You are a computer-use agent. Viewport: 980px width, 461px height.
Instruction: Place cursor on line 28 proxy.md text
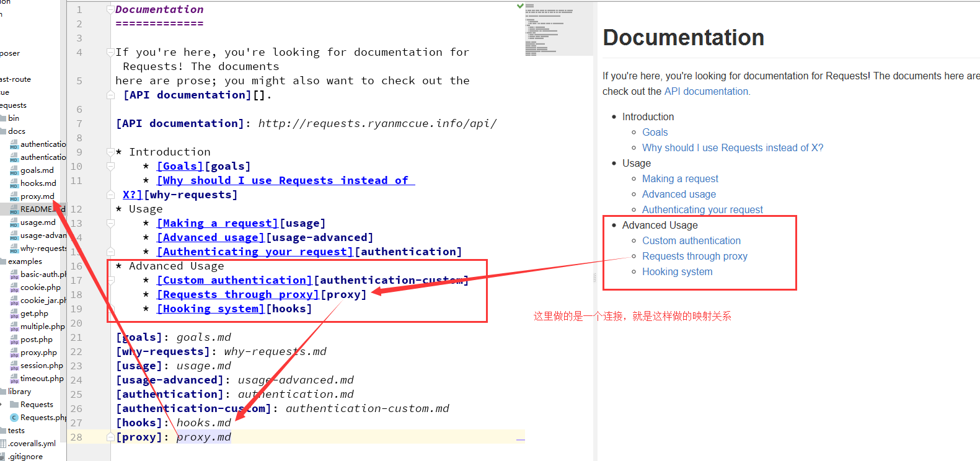click(x=203, y=437)
